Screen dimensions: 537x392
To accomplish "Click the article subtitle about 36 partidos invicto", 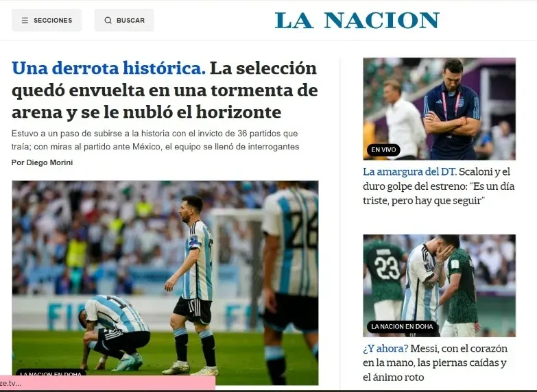I will coord(155,140).
